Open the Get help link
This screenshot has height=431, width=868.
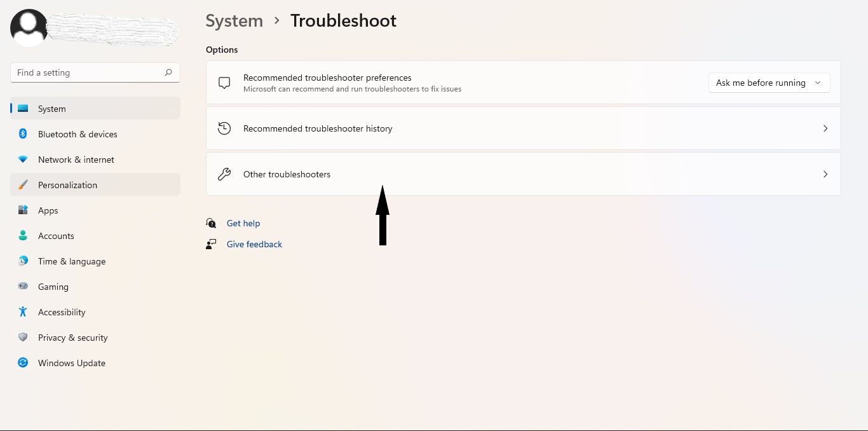click(243, 223)
